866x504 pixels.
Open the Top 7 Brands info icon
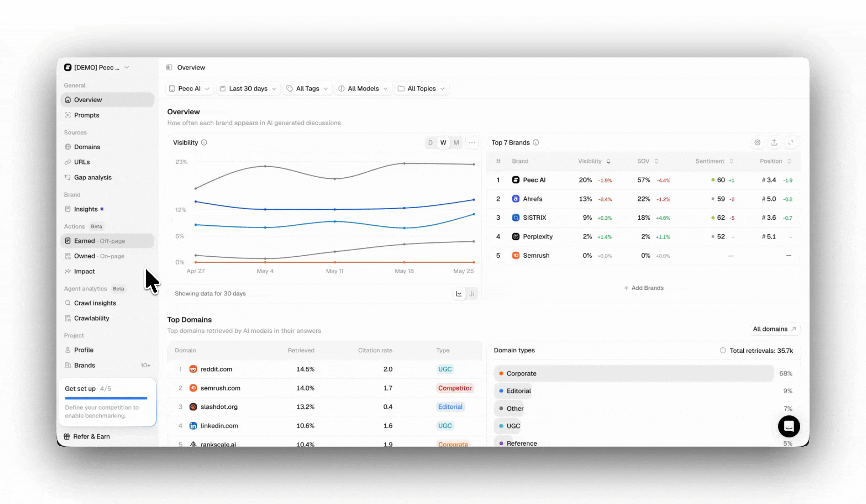(536, 143)
